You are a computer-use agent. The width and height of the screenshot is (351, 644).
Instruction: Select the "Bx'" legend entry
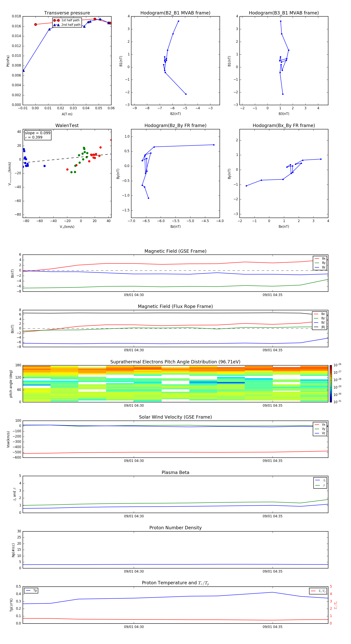(x=320, y=314)
